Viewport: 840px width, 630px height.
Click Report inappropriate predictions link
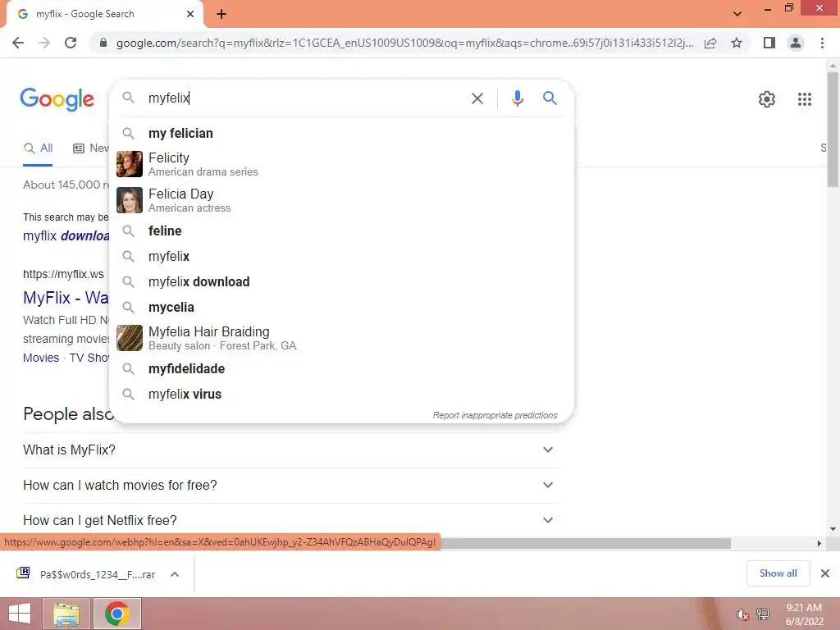495,415
